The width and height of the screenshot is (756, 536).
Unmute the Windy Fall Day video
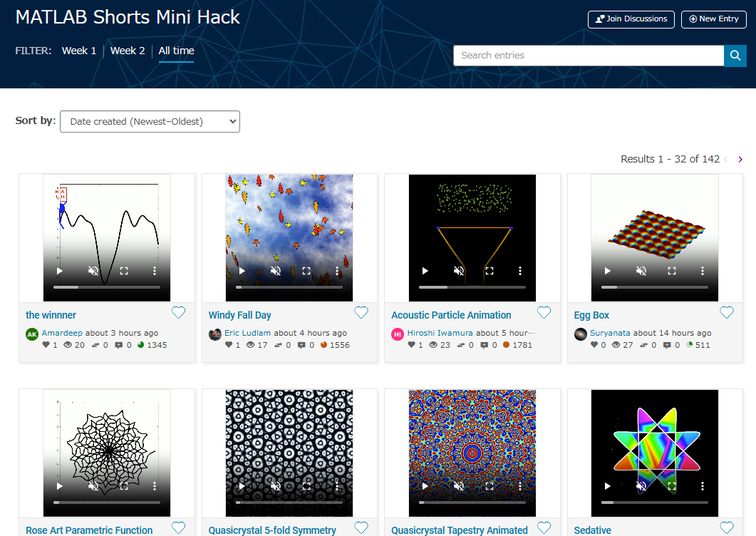pos(275,271)
